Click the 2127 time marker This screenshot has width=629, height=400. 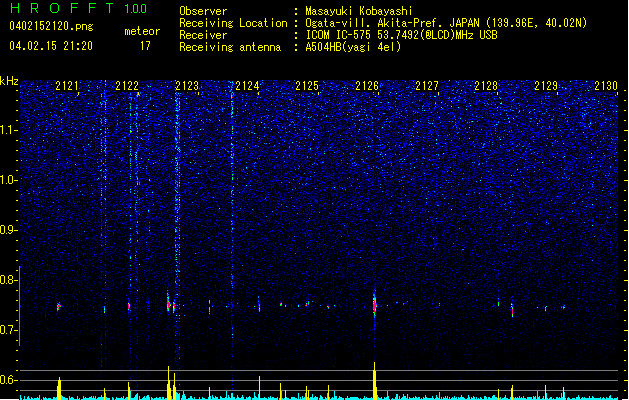427,86
